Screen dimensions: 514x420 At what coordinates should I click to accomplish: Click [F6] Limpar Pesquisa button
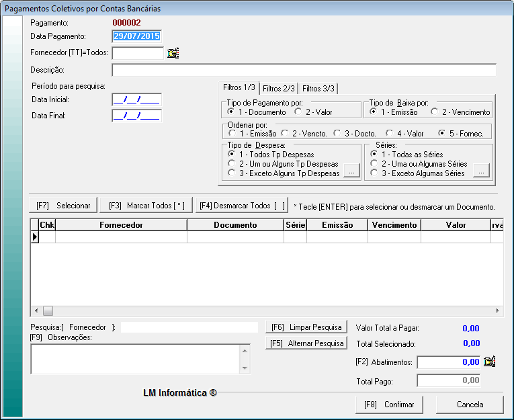[x=306, y=327]
